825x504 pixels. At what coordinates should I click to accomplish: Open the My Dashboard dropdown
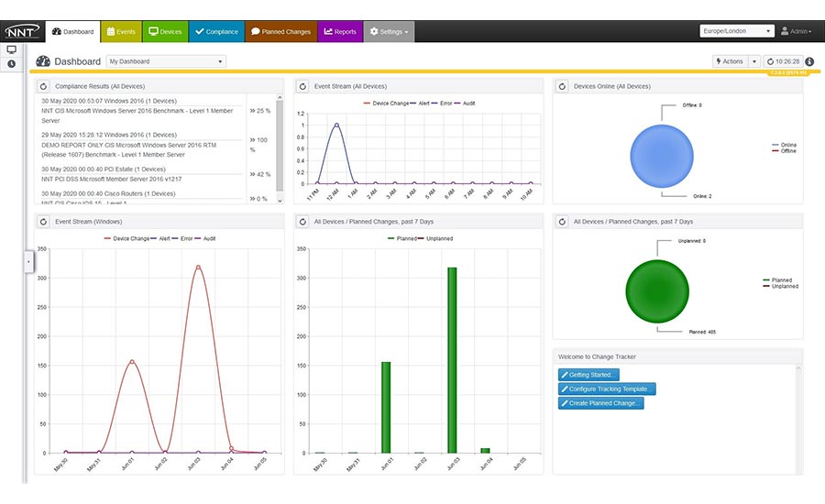[x=166, y=61]
